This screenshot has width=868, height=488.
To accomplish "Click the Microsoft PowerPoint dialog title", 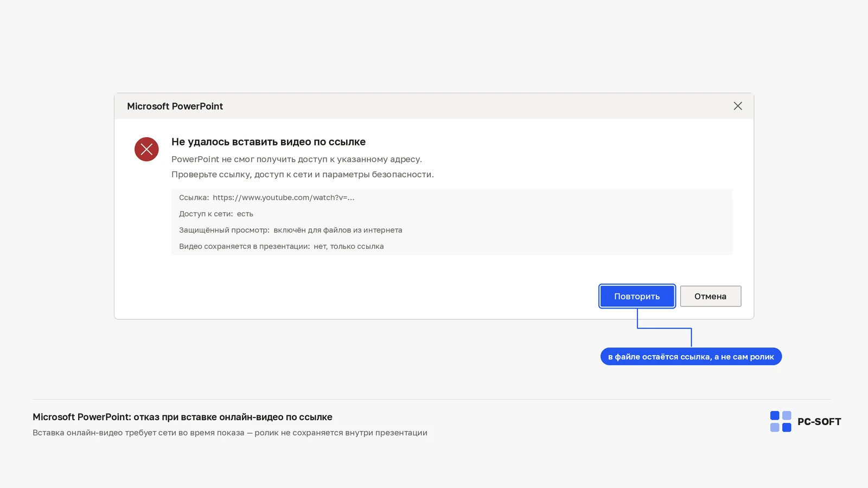I will 175,106.
